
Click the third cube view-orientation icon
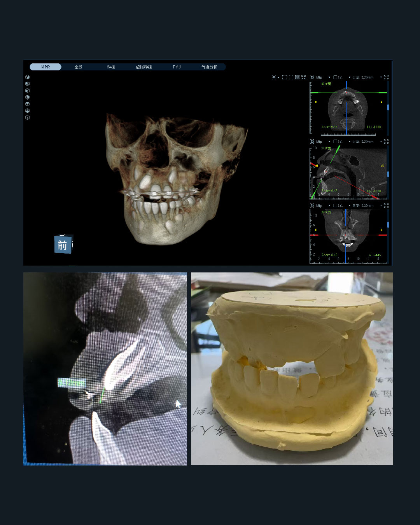[x=27, y=90]
